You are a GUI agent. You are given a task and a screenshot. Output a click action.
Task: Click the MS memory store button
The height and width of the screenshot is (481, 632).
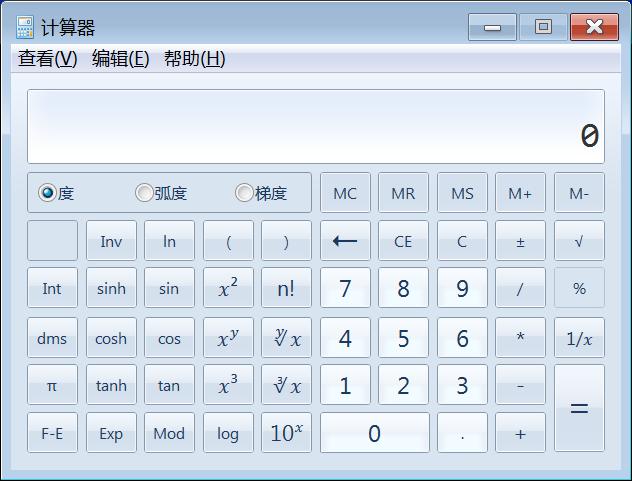pyautogui.click(x=462, y=193)
